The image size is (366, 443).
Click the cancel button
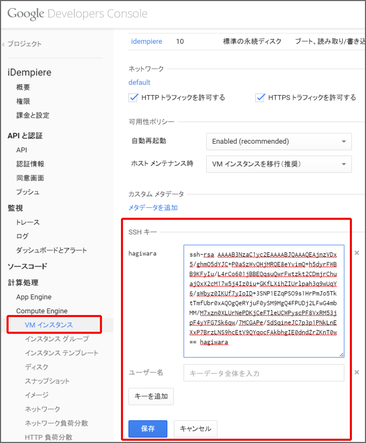point(195,429)
